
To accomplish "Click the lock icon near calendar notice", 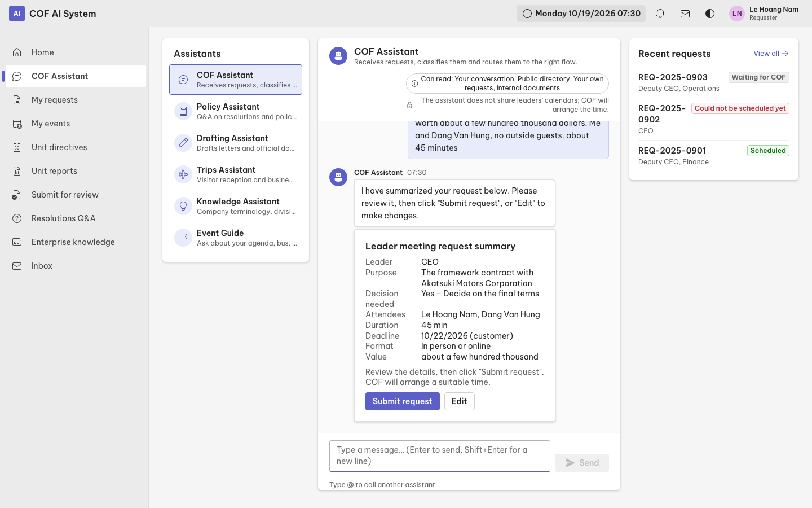I will coord(409,105).
